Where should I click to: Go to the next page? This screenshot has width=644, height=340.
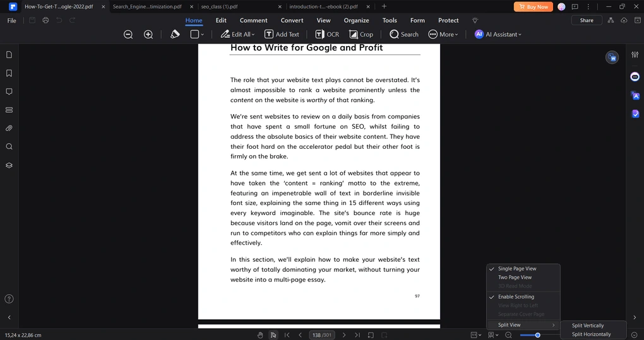point(344,335)
